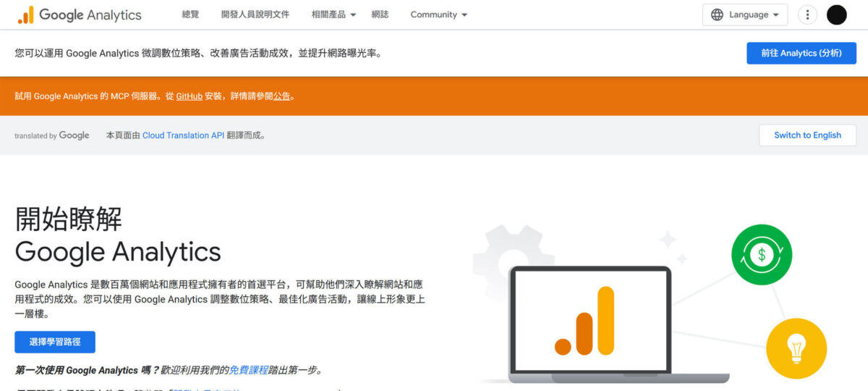
Task: Click the Google Analytics logo icon
Action: pos(25,14)
